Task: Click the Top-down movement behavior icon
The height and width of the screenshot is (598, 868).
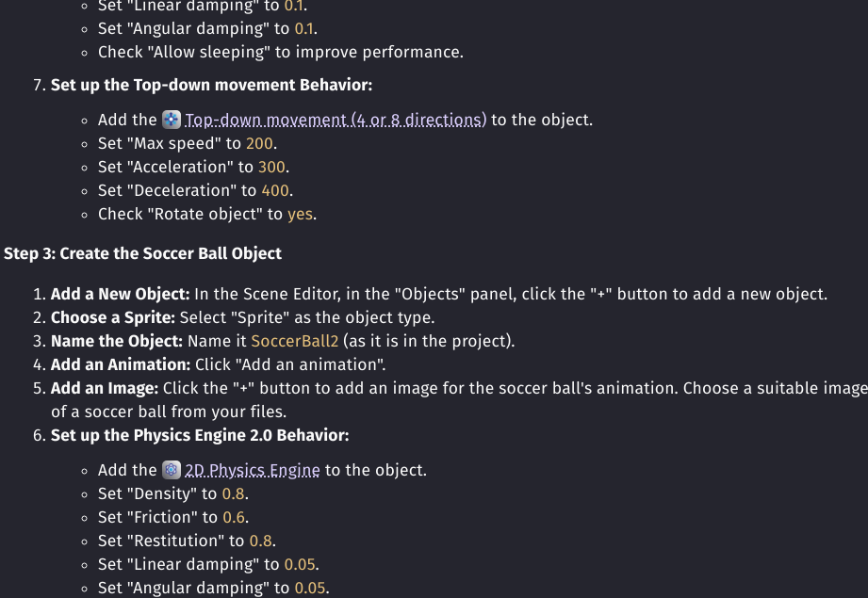Action: [171, 120]
